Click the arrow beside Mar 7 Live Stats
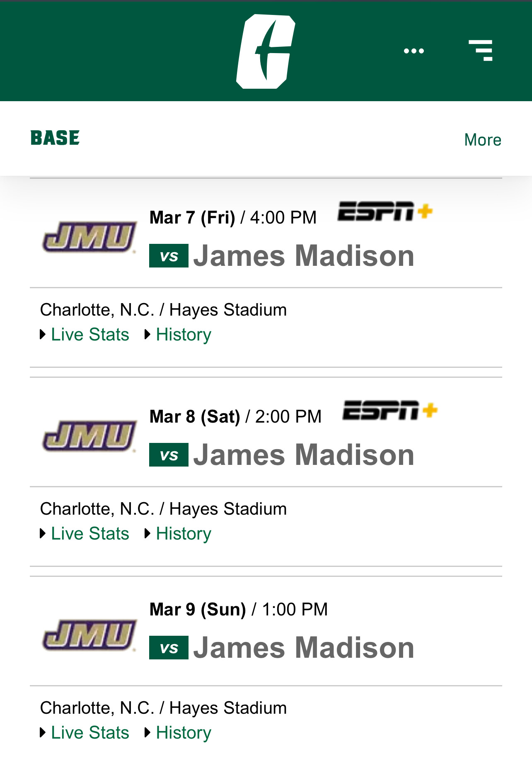The height and width of the screenshot is (761, 532). tap(43, 334)
